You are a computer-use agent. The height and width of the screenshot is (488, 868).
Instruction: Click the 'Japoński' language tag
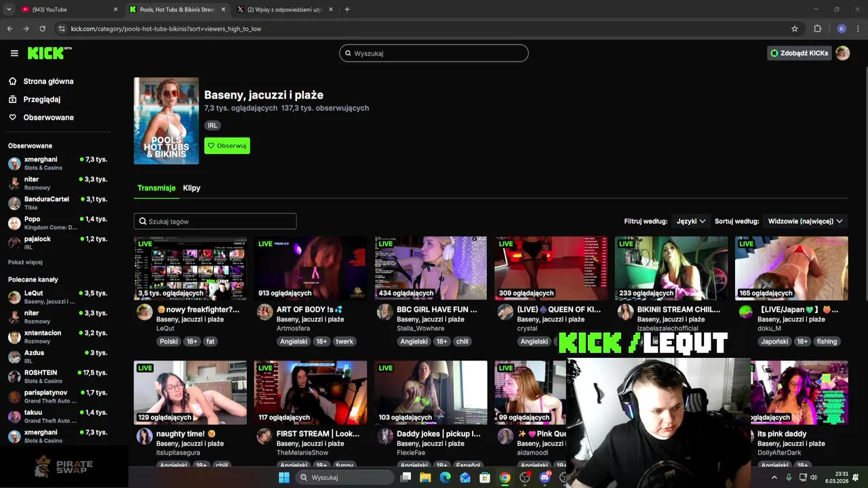774,342
